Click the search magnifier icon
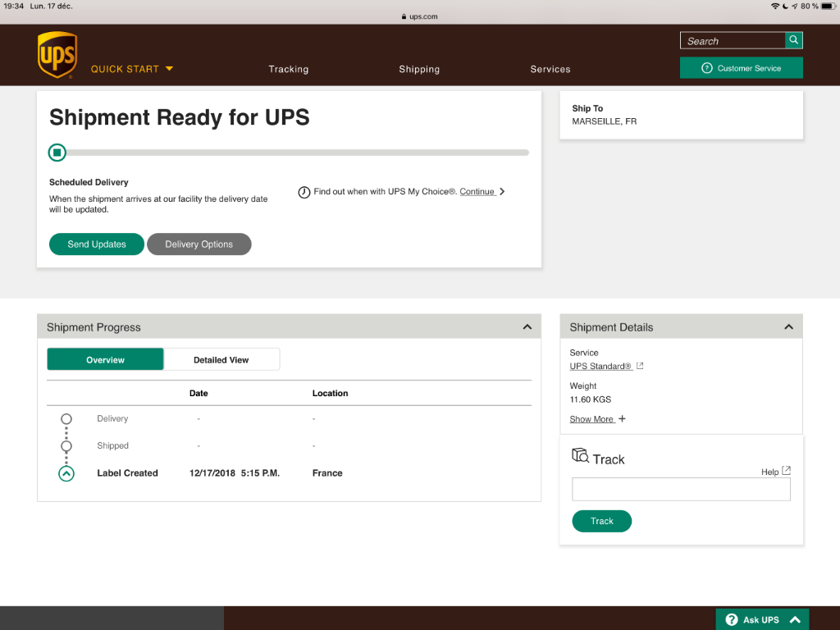840x630 pixels. coord(793,40)
